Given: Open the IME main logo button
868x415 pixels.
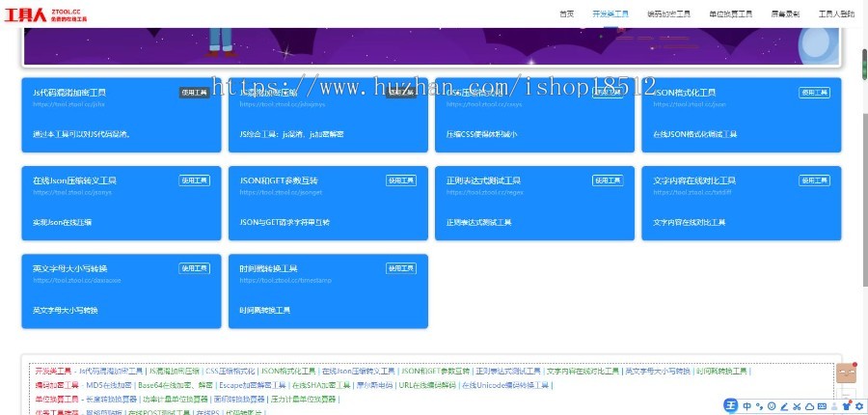Looking at the screenshot, I should [731, 406].
